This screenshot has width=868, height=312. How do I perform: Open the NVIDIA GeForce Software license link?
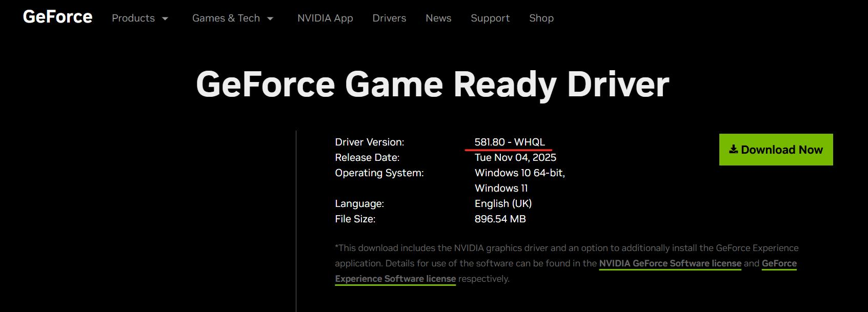670,263
